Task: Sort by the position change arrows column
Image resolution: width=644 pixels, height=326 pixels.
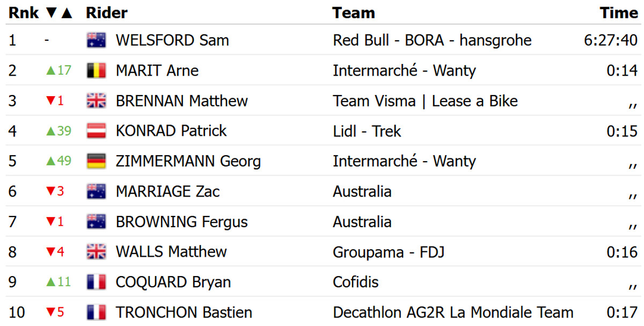Action: pos(59,13)
